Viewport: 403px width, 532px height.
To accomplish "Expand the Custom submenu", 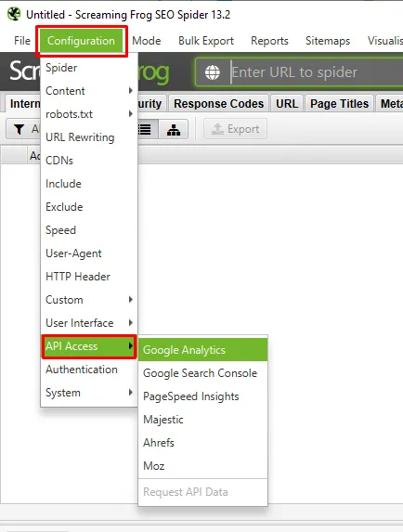I will [x=89, y=300].
